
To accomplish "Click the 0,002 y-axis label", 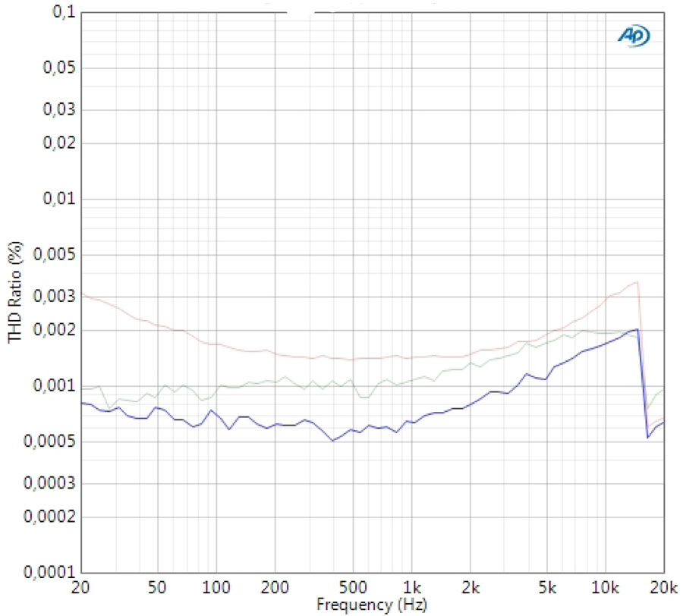I will pos(55,330).
